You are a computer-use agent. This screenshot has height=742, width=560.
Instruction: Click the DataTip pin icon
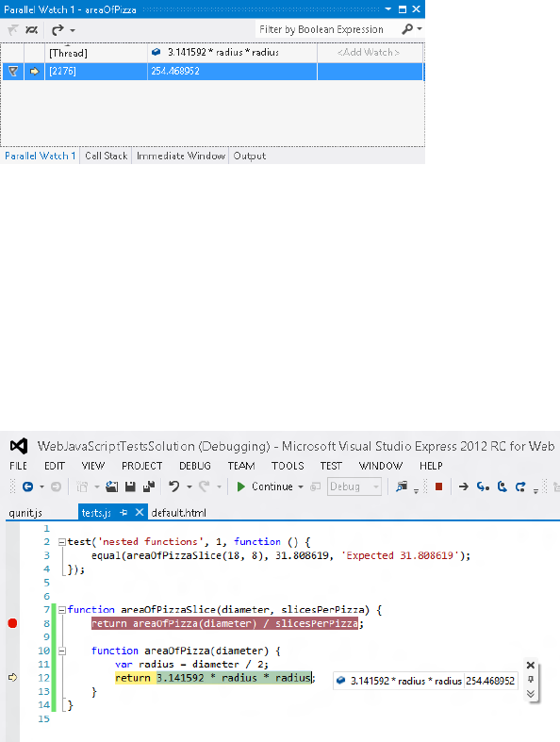point(531,680)
